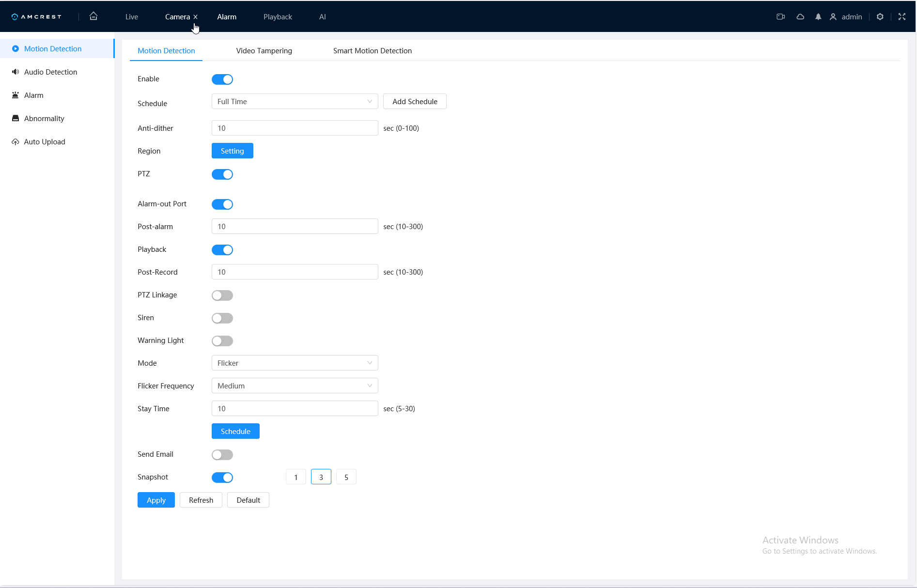Switch to the AI tab
917x588 pixels.
coord(323,17)
